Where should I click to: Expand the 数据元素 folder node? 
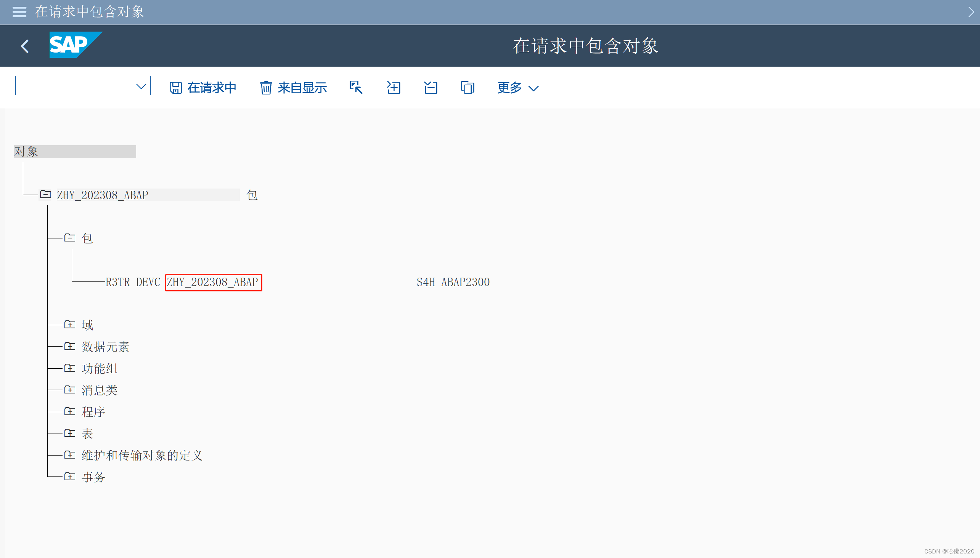click(70, 347)
